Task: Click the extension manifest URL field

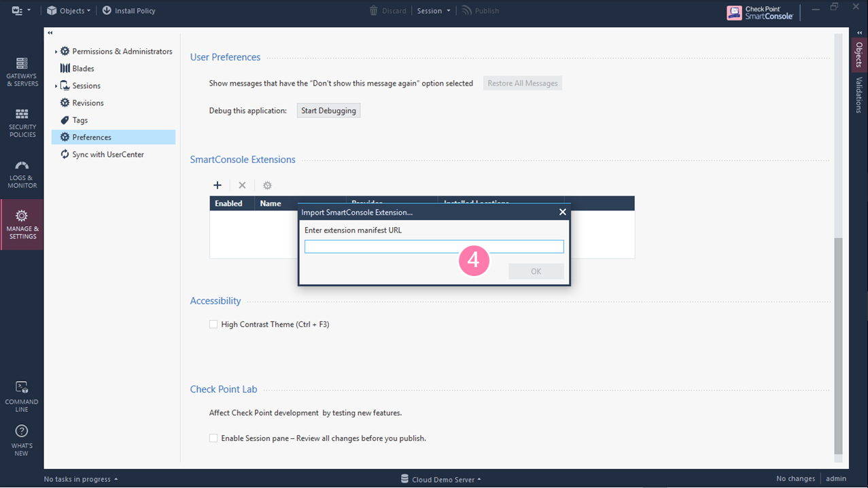Action: point(434,247)
